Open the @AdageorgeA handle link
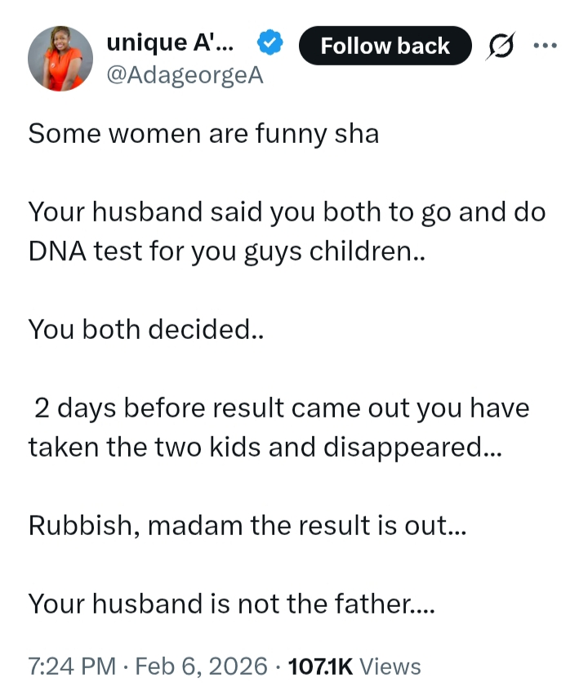 coord(185,76)
